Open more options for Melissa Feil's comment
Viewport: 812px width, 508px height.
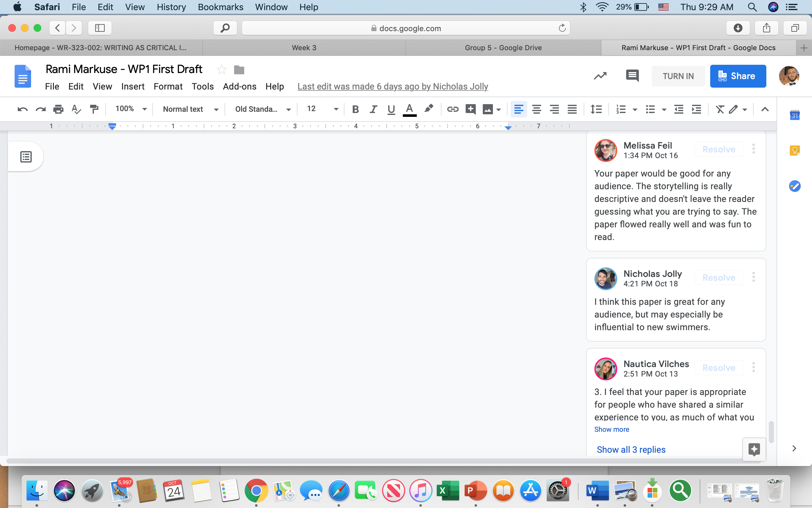(x=754, y=149)
